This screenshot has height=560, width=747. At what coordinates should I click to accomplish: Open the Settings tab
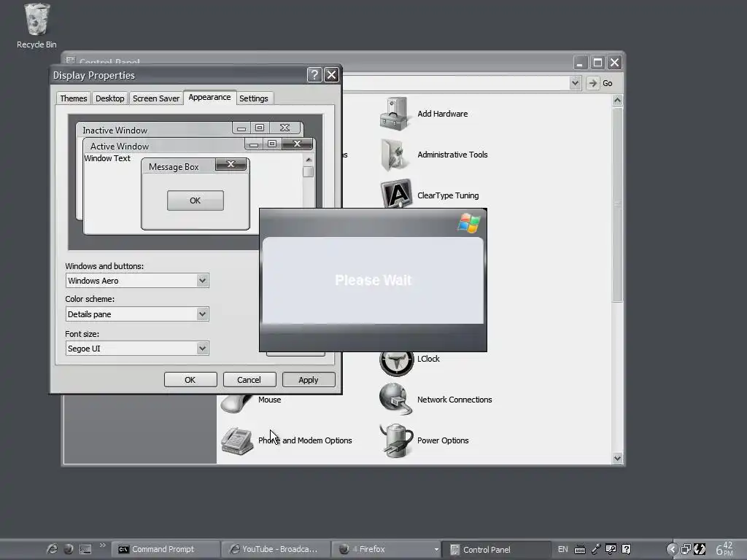click(253, 98)
